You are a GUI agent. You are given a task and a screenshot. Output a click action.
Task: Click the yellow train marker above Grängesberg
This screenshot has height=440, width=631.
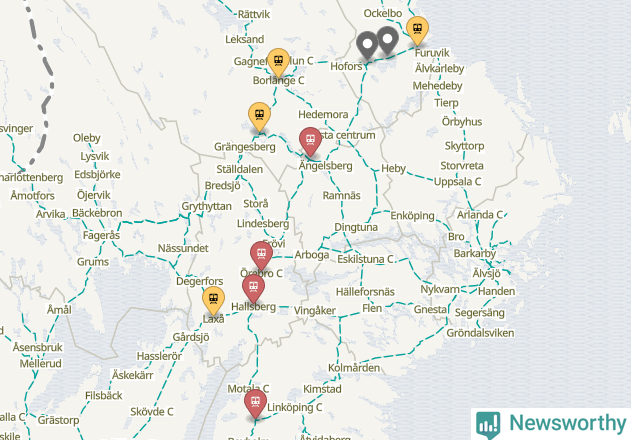point(260,117)
